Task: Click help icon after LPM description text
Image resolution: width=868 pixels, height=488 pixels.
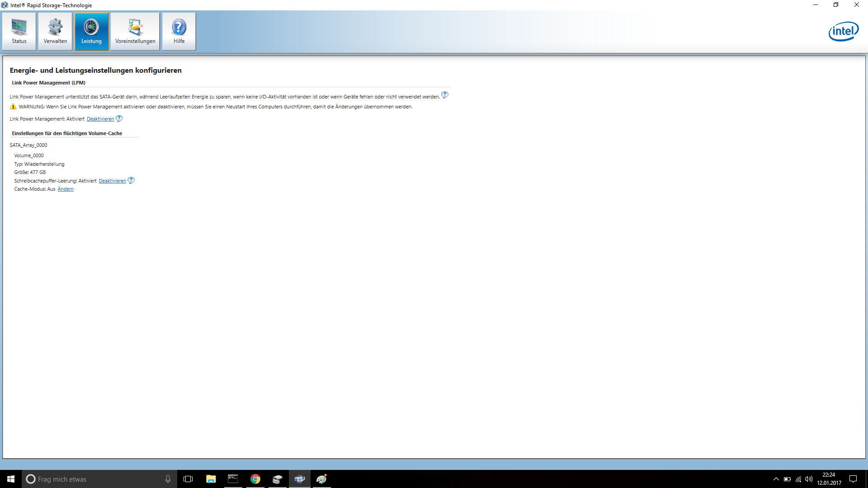Action: 445,95
